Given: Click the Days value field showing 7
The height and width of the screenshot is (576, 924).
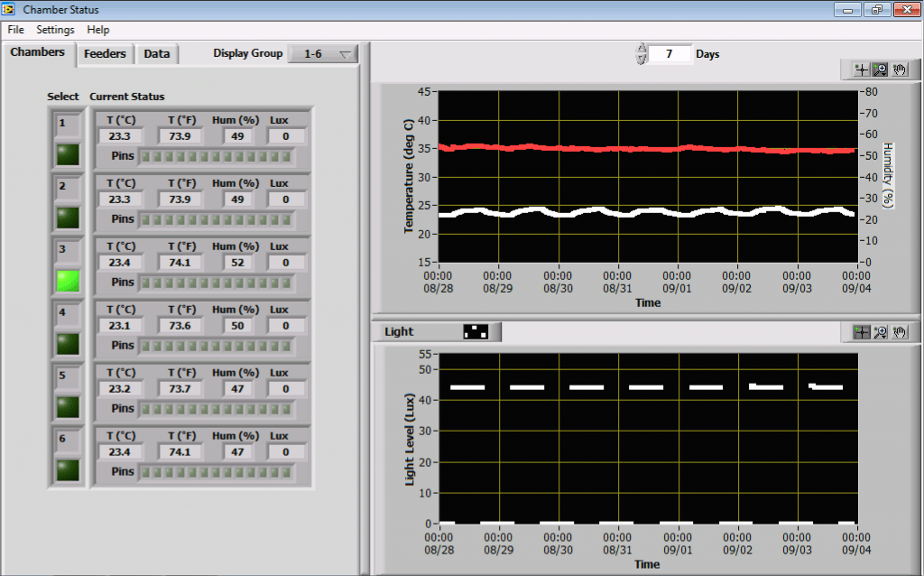Looking at the screenshot, I should coord(670,53).
